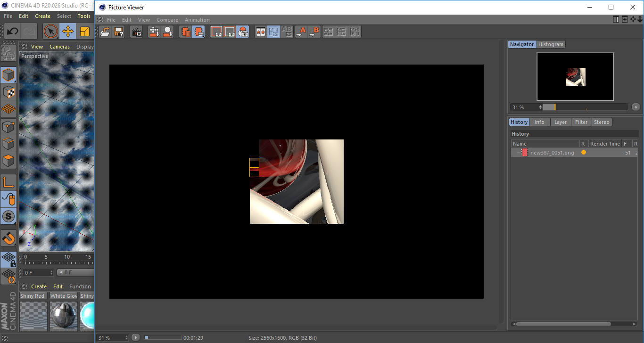Open the Filter tab
Image resolution: width=644 pixels, height=343 pixels.
(581, 122)
